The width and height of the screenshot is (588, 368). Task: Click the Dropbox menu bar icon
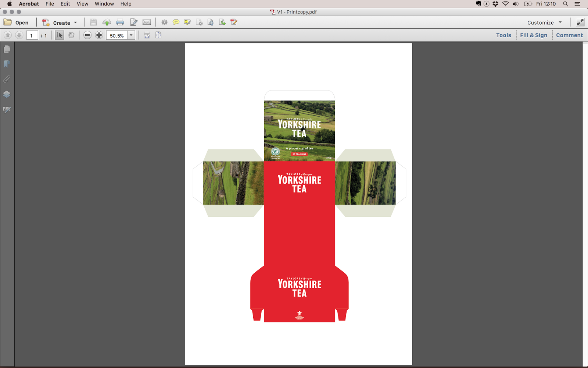point(495,4)
